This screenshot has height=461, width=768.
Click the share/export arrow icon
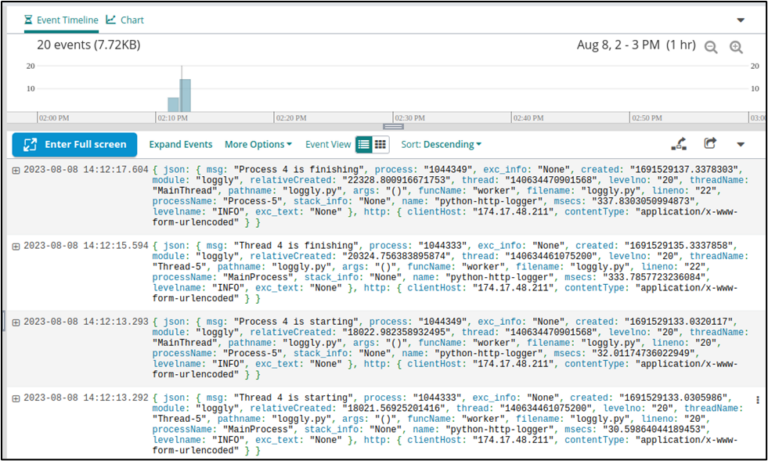click(711, 144)
